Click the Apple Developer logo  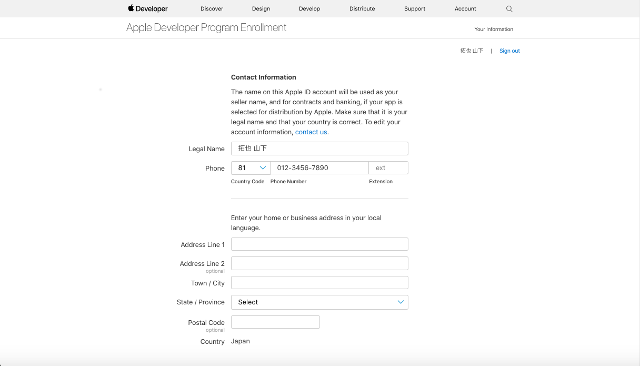click(x=148, y=8)
